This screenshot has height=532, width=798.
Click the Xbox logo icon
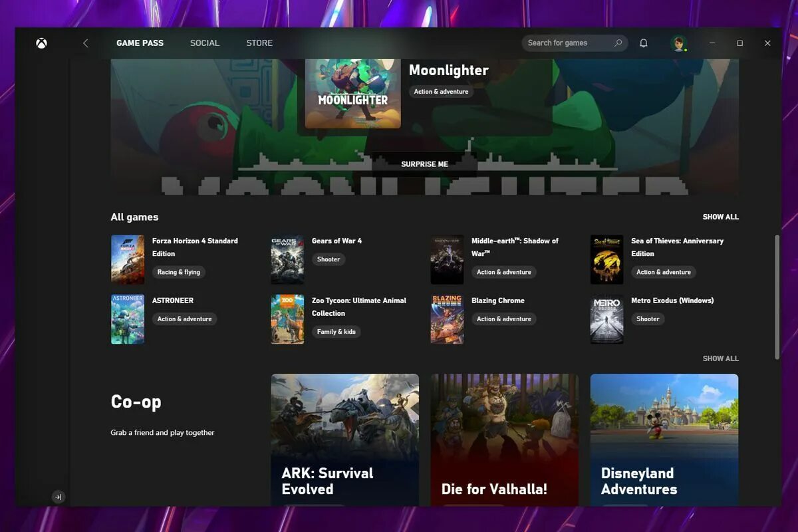coord(41,43)
